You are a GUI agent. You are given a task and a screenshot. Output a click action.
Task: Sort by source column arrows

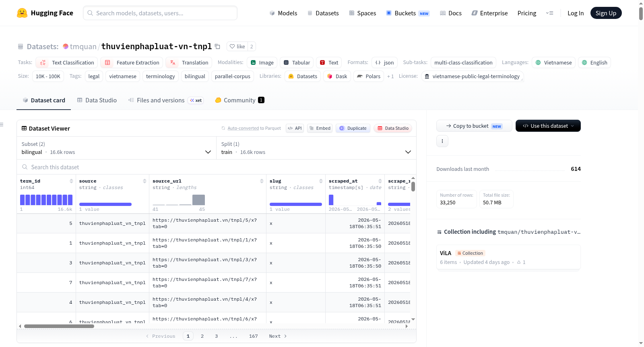(144, 181)
